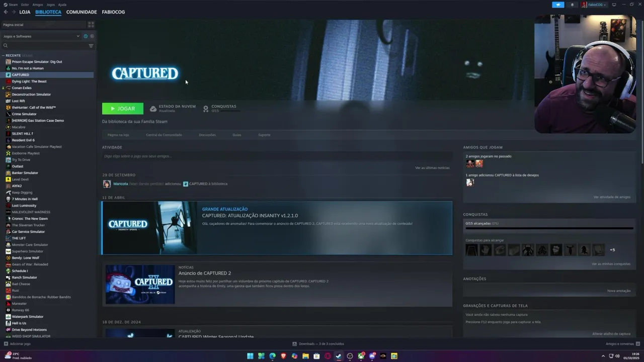The height and width of the screenshot is (362, 644).
Task: Open the Anúncio de CAPTURED 2 headline
Action: (205, 273)
